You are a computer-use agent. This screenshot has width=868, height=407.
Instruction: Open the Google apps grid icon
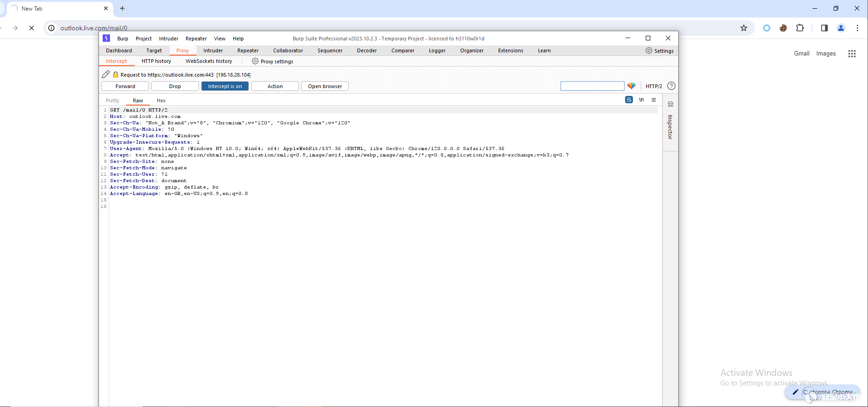click(x=852, y=54)
